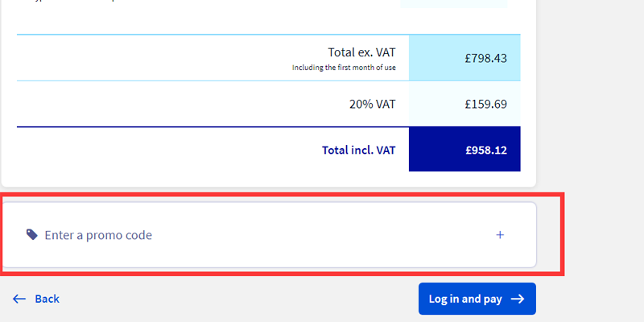Go back using the Back link
644x322 pixels.
pyautogui.click(x=47, y=299)
